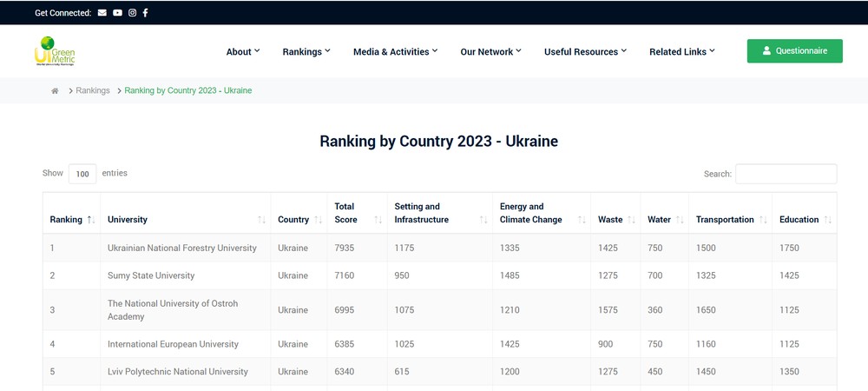Open the YouTube social icon
This screenshot has height=391, width=868.
click(x=117, y=13)
